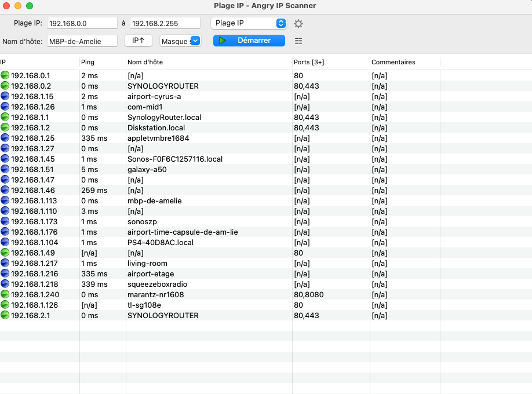532x394 pixels.
Task: Select hostname Diskstation.local
Action: pyautogui.click(x=156, y=127)
